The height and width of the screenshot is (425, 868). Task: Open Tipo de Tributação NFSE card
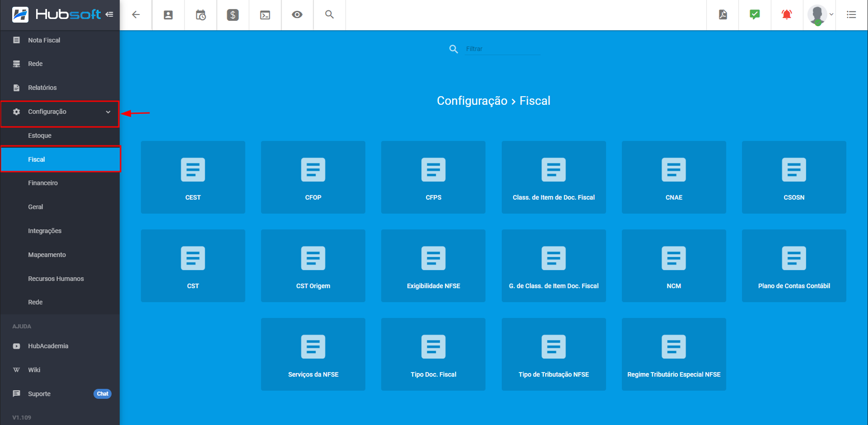[554, 354]
